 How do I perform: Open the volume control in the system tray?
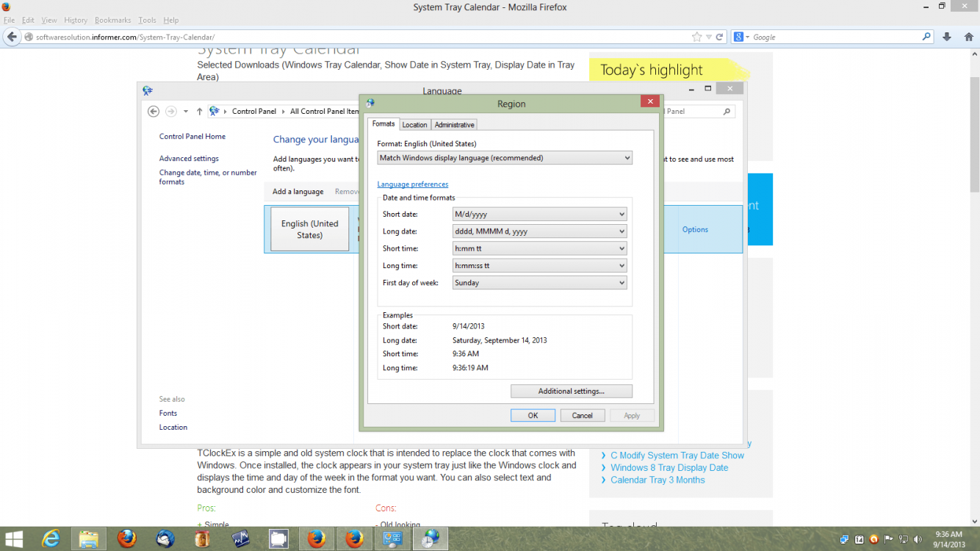click(x=918, y=539)
